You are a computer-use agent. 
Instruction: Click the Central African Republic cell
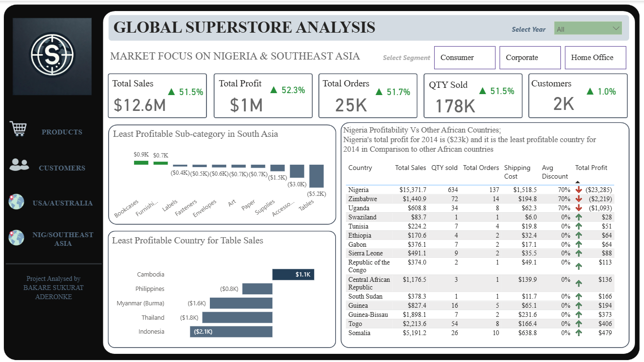(369, 283)
